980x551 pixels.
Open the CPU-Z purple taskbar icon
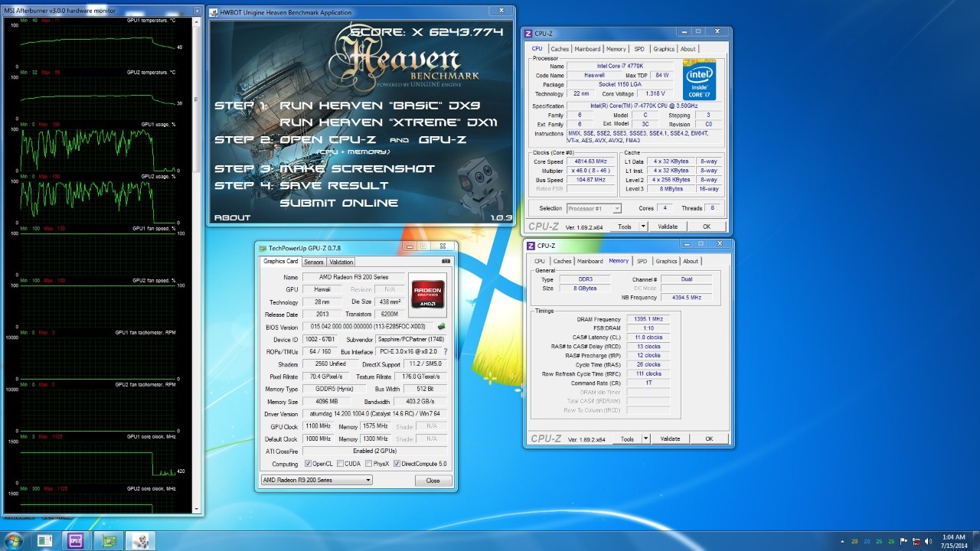pos(75,541)
